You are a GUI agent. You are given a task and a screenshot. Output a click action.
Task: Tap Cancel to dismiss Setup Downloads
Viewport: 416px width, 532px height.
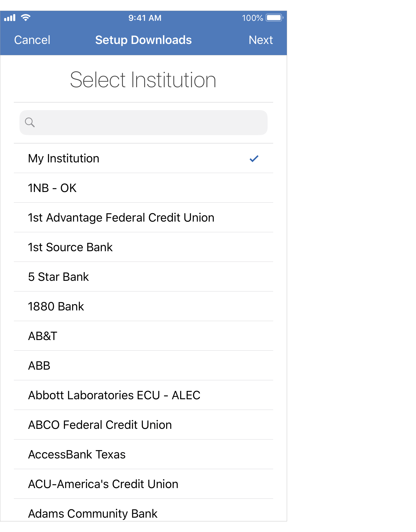[x=32, y=40]
